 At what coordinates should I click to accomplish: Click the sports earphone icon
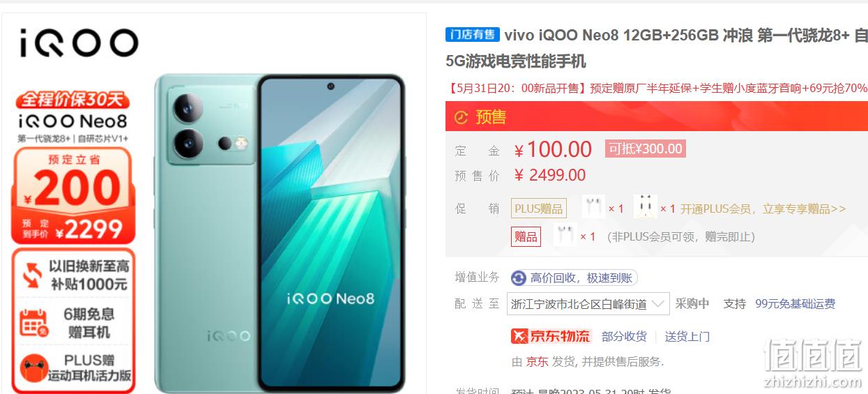[33, 368]
